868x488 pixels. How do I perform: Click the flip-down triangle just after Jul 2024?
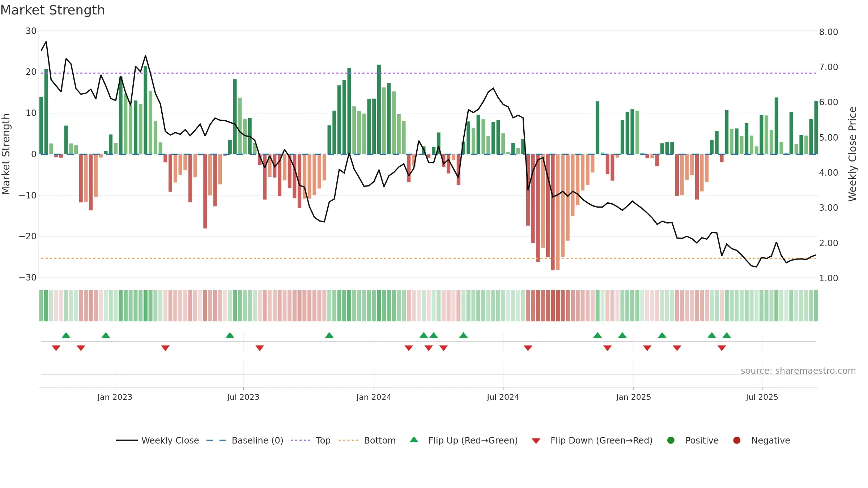click(x=528, y=348)
